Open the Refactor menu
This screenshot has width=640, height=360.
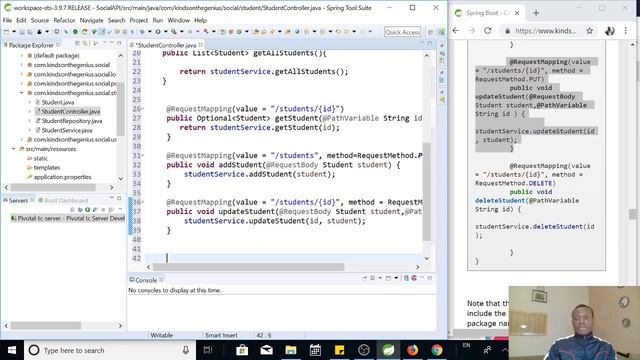click(64, 20)
